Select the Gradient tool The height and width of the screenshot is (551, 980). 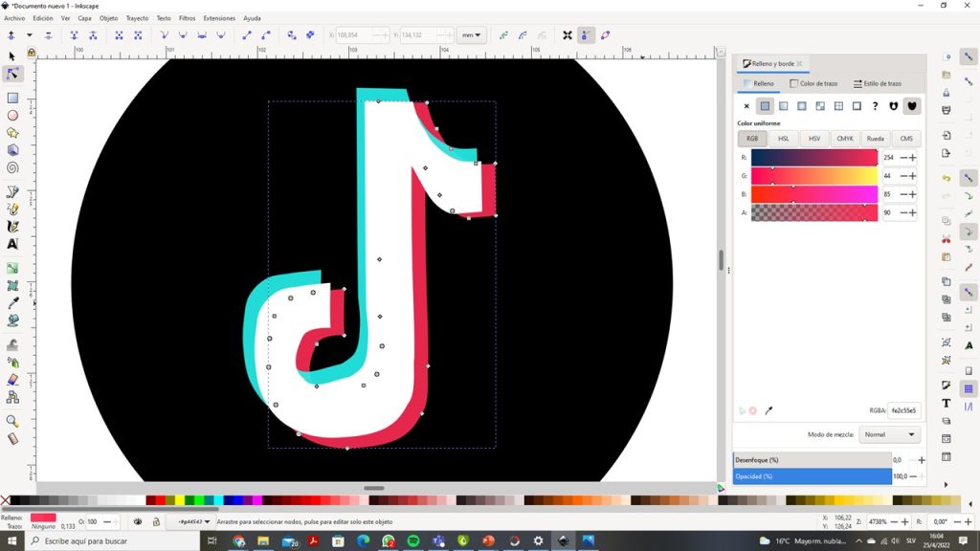[x=11, y=268]
